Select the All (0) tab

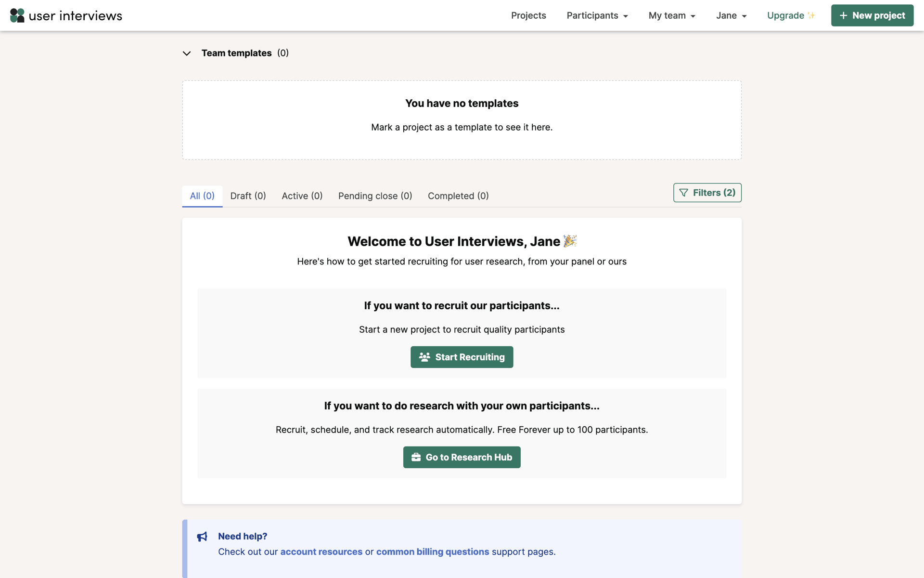202,196
